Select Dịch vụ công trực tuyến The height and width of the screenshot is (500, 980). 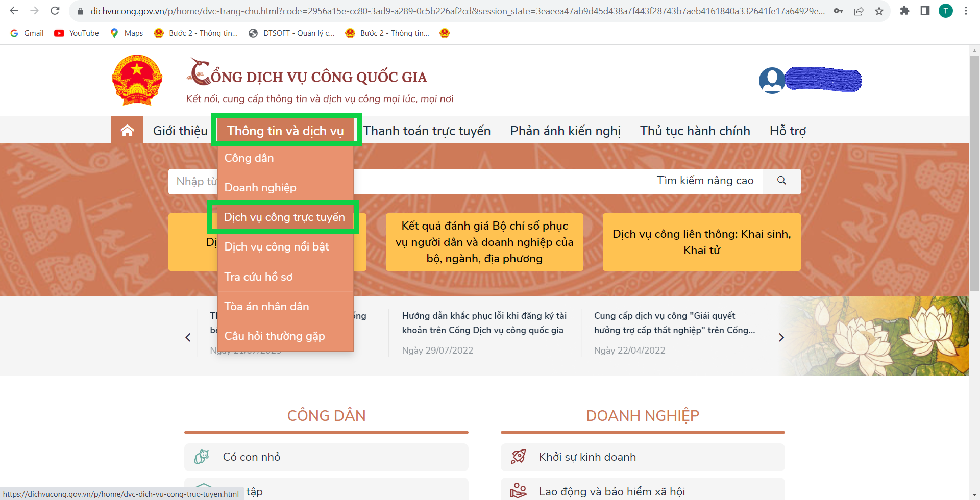284,217
